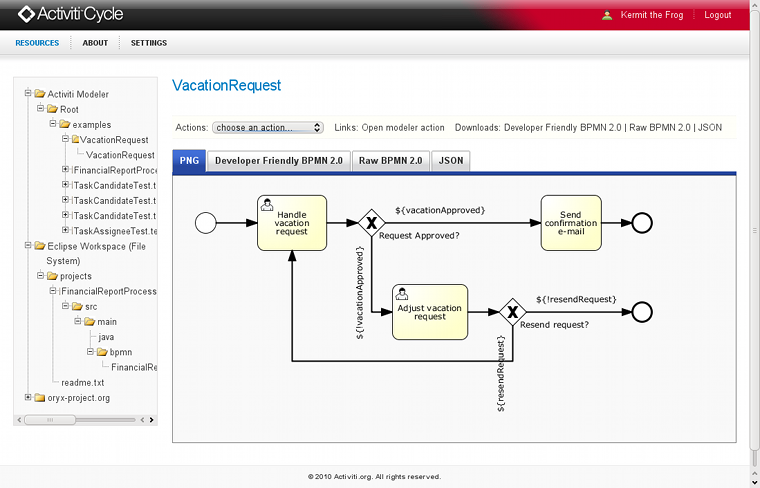The image size is (760, 488).
Task: Select VacationRequest leaf item in tree
Action: 120,155
